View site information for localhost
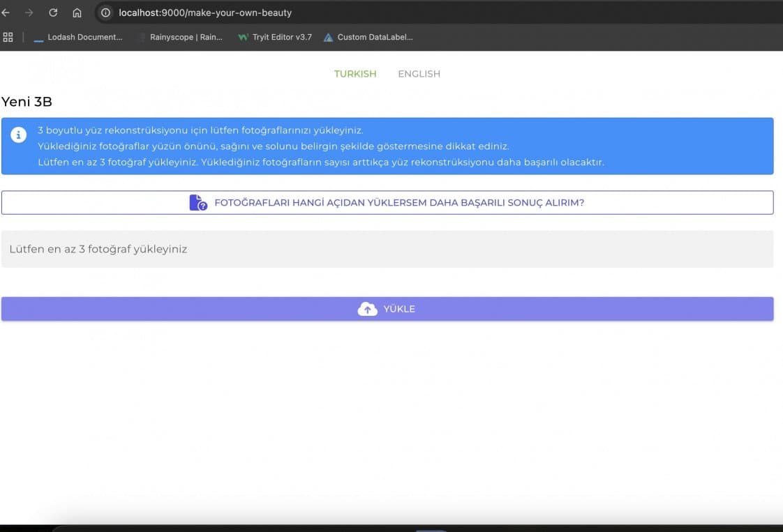This screenshot has height=532, width=783. tap(105, 13)
